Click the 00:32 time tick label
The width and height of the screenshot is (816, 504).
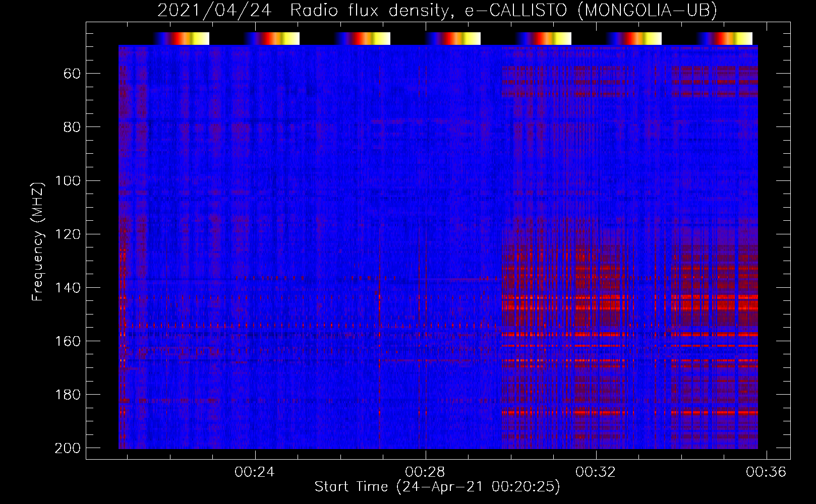(596, 472)
